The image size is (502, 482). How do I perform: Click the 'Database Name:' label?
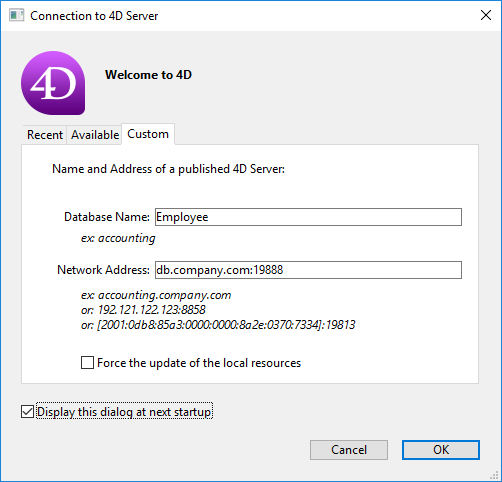tap(107, 217)
